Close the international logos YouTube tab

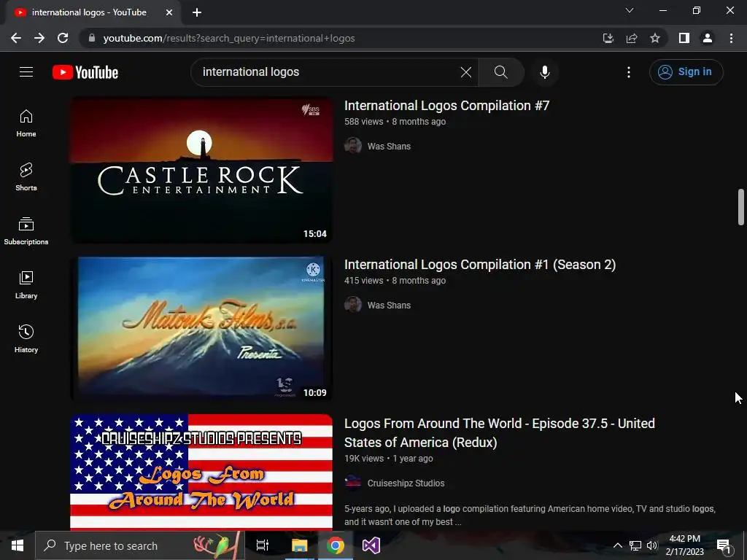(x=169, y=12)
